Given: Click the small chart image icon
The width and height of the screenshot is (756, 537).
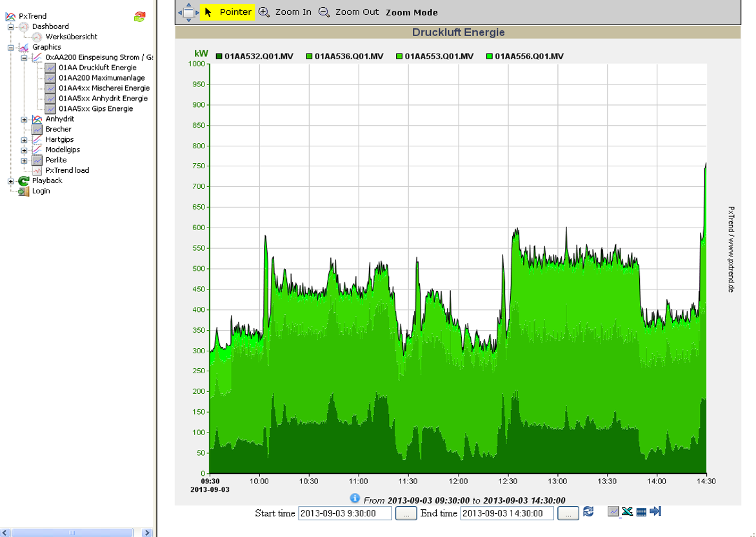Looking at the screenshot, I should click(613, 512).
